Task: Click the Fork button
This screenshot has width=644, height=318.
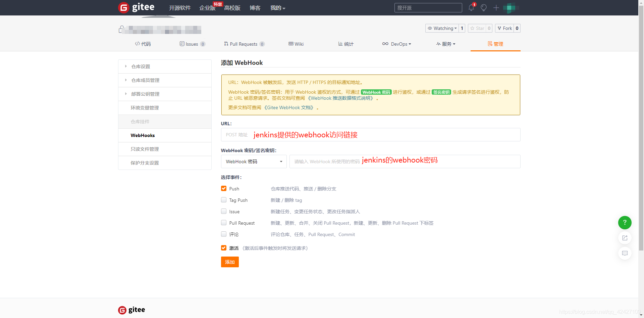Action: click(x=504, y=28)
